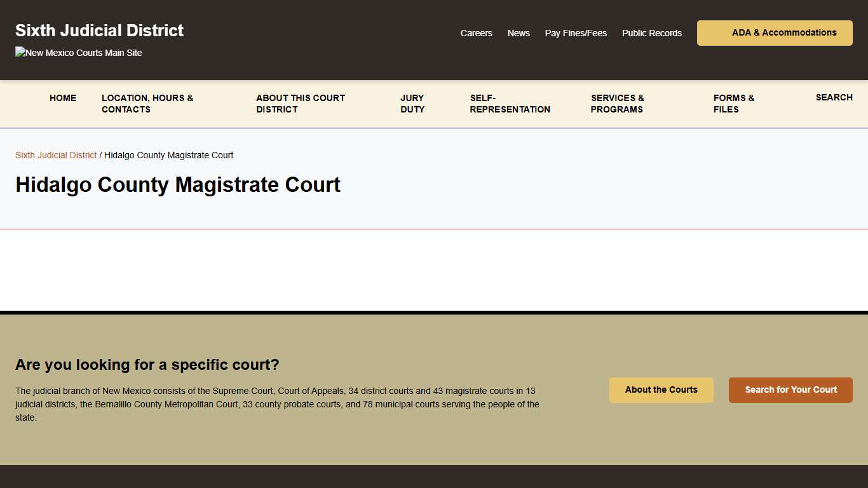Image resolution: width=868 pixels, height=488 pixels.
Task: Open the SERVICES & PROGRAMS menu
Action: coord(616,104)
